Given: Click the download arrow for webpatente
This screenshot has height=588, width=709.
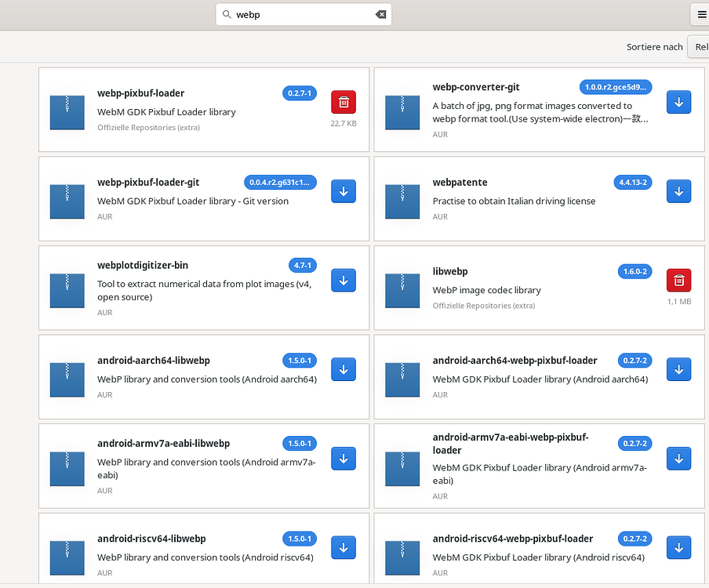Looking at the screenshot, I should [x=678, y=191].
